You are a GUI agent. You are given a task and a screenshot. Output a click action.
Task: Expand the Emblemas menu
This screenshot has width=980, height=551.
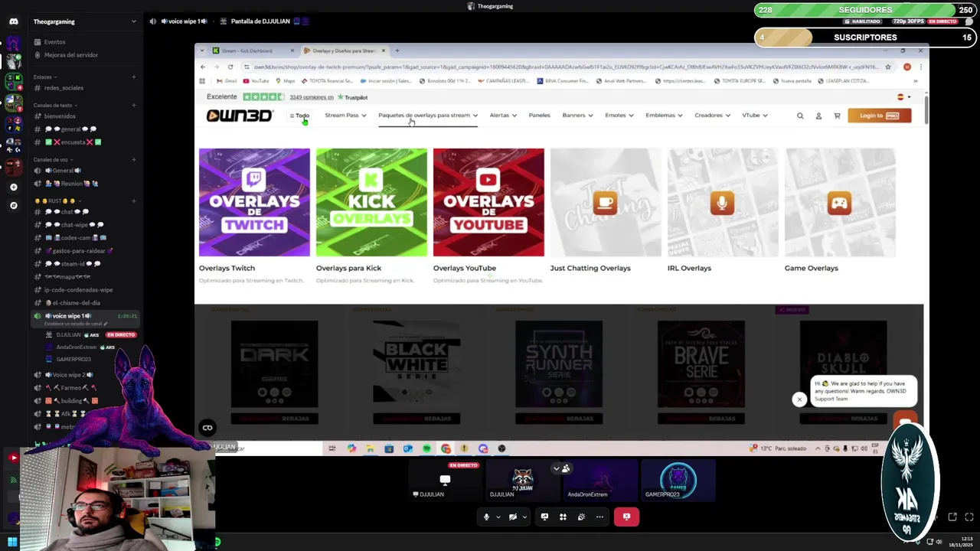664,116
